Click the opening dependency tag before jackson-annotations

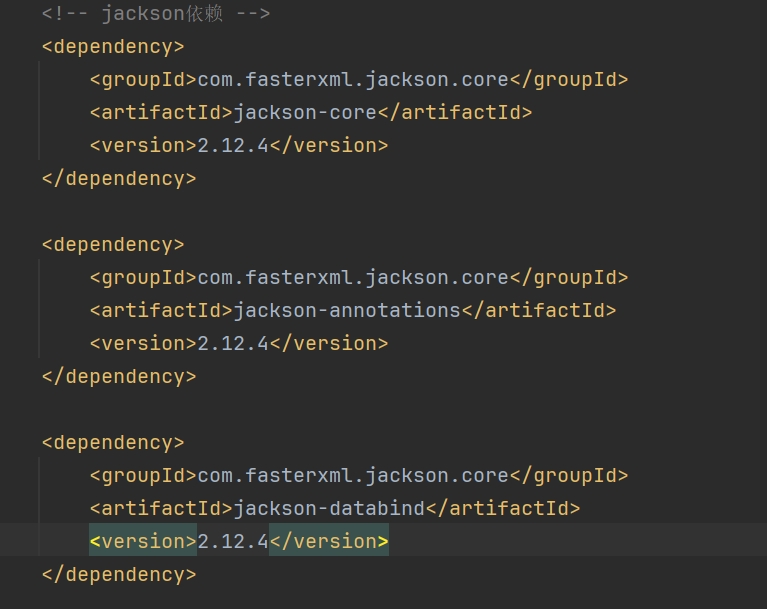tap(113, 245)
